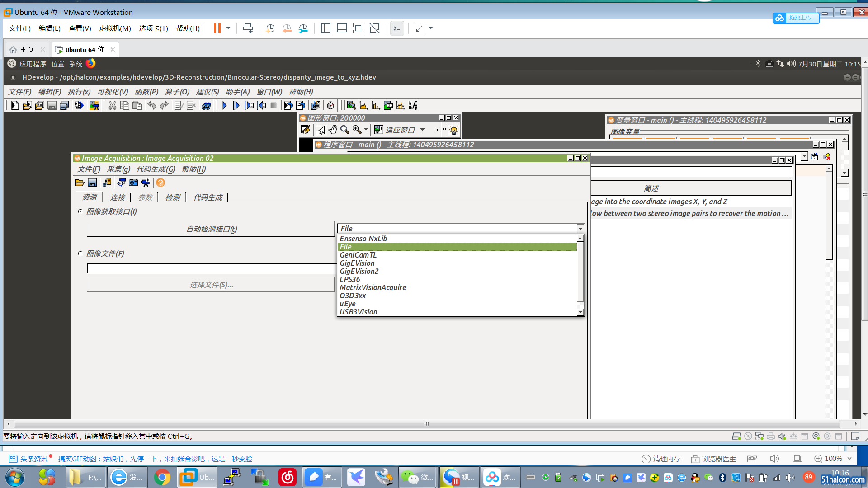
Task: Click the Cut scissors icon
Action: pos(113,105)
